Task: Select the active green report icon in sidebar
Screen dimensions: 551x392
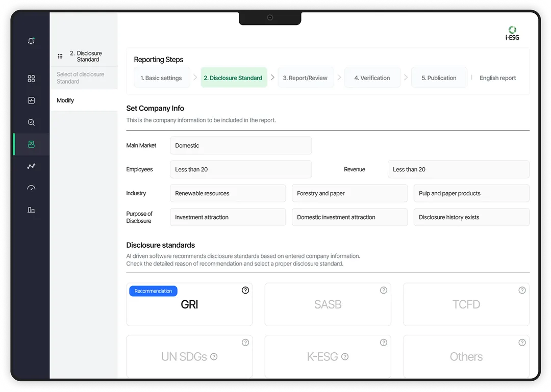Action: pyautogui.click(x=31, y=144)
